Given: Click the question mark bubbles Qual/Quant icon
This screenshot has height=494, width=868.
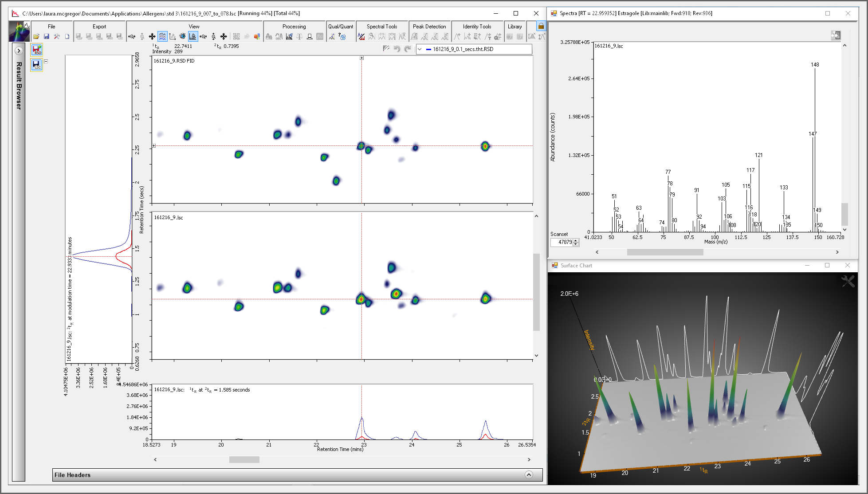Looking at the screenshot, I should click(x=342, y=37).
